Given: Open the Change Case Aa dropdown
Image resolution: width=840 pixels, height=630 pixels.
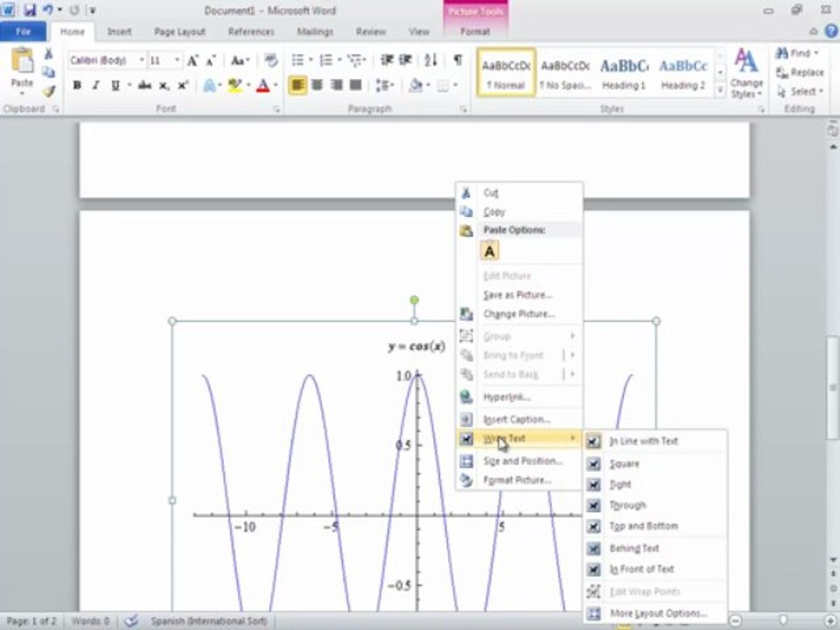Looking at the screenshot, I should point(240,60).
